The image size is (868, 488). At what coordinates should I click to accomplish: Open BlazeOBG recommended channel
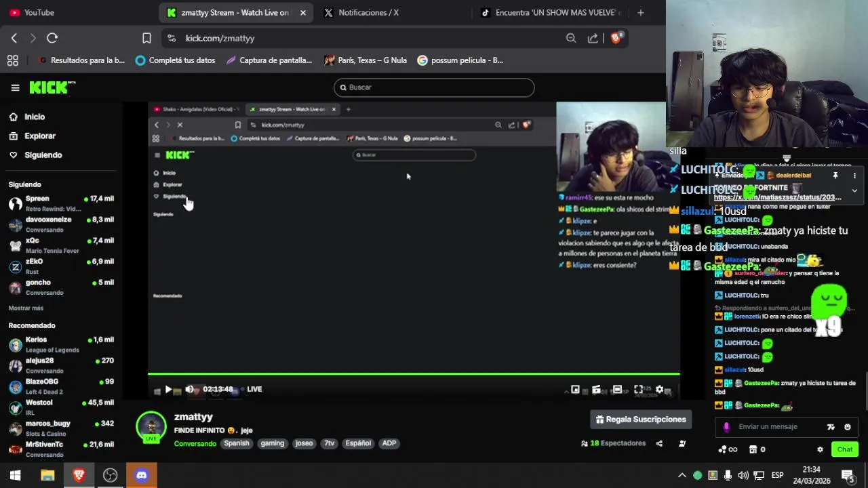(x=61, y=386)
